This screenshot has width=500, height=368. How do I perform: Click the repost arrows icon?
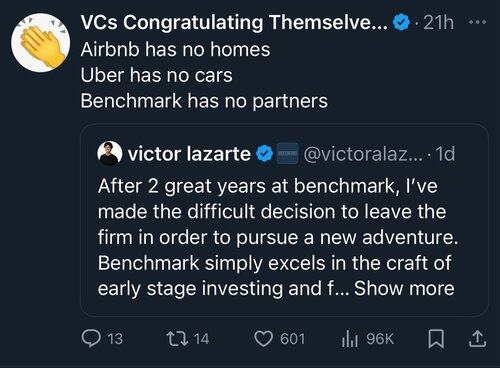pyautogui.click(x=178, y=338)
